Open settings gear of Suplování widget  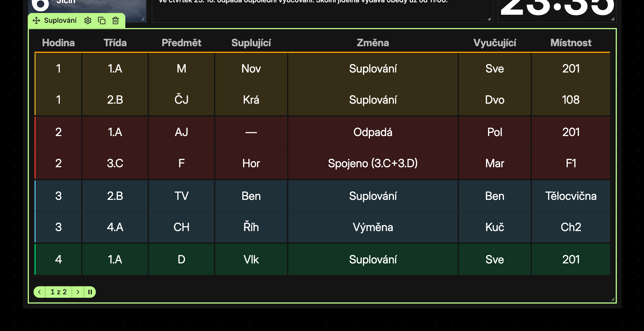coord(88,21)
